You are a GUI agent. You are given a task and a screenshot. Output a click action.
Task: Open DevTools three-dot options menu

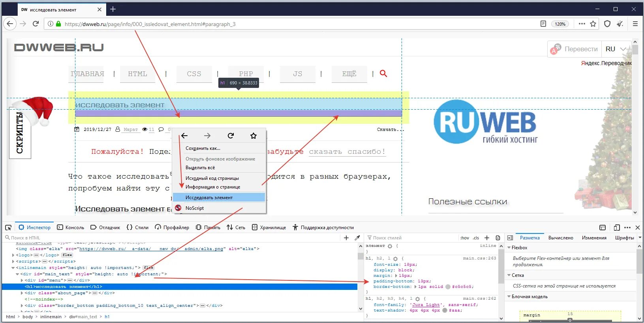click(x=627, y=228)
